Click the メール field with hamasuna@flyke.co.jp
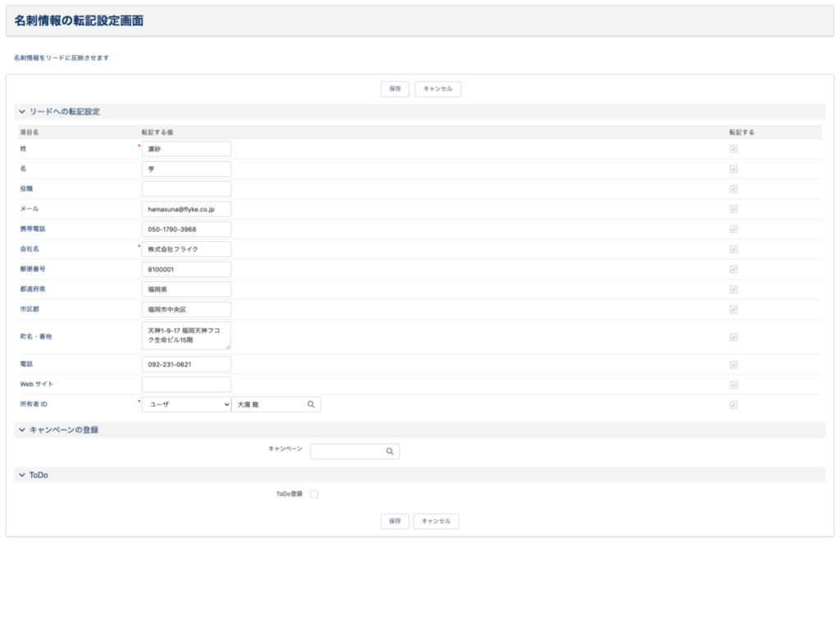This screenshot has width=840, height=638. point(186,209)
